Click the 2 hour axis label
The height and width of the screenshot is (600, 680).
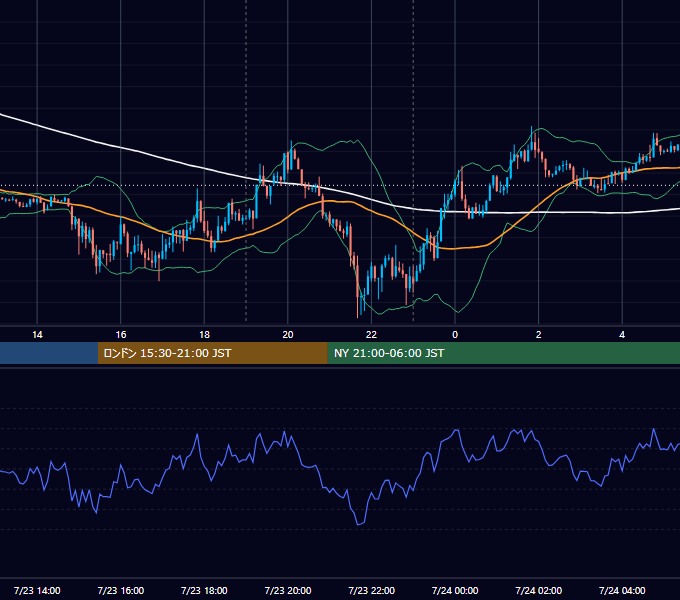point(539,335)
